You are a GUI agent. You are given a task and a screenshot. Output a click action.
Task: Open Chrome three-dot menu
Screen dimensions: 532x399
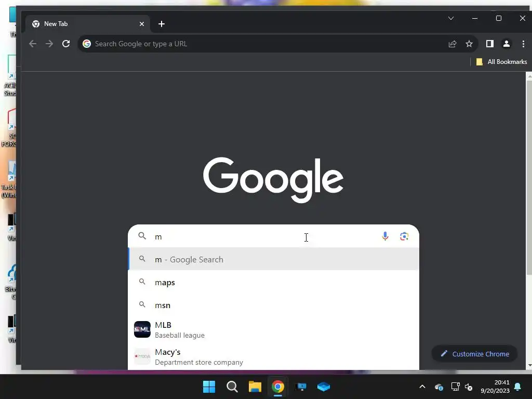click(523, 44)
